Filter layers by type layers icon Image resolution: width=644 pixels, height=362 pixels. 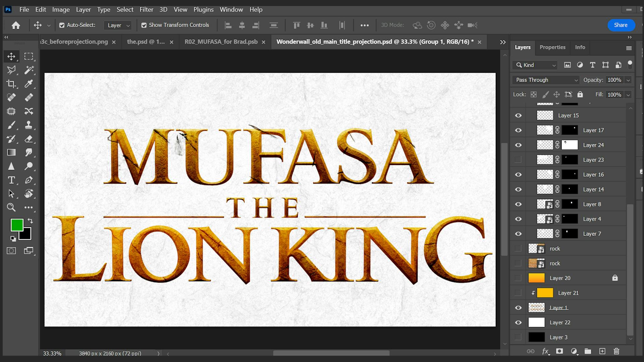click(593, 65)
